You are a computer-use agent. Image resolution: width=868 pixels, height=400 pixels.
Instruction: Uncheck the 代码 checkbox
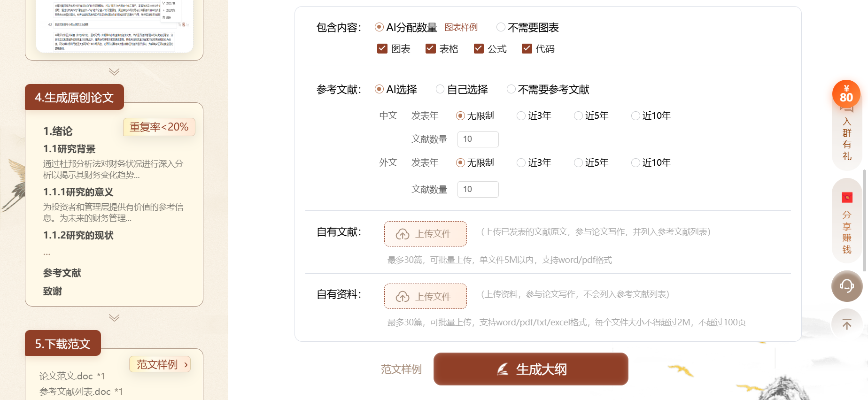(x=527, y=49)
